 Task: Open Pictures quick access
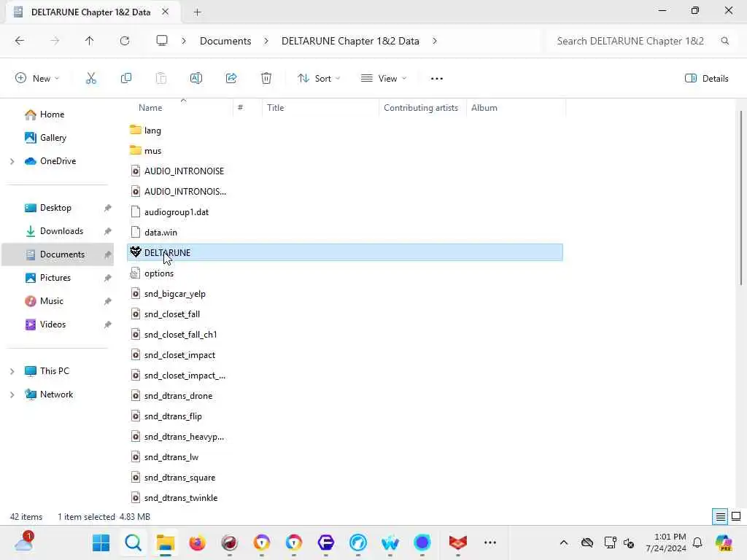57,278
